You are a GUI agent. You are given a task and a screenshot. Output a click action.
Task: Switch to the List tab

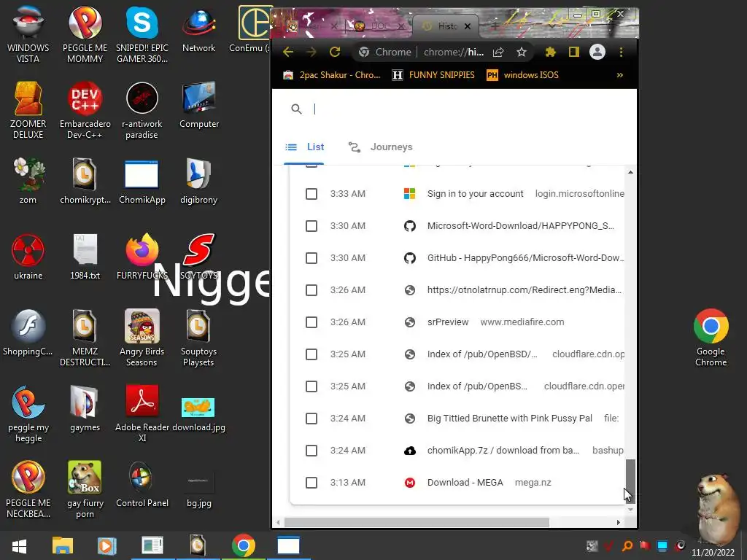[x=304, y=147]
